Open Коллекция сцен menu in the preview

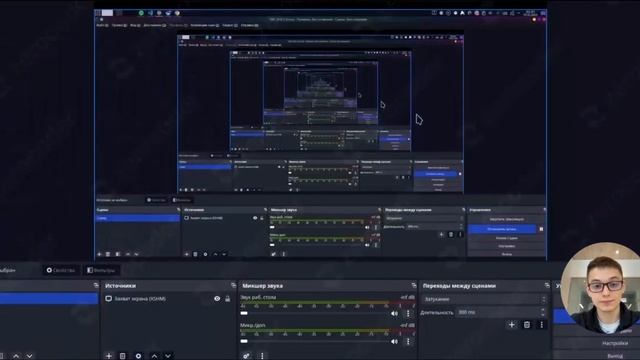[204, 25]
